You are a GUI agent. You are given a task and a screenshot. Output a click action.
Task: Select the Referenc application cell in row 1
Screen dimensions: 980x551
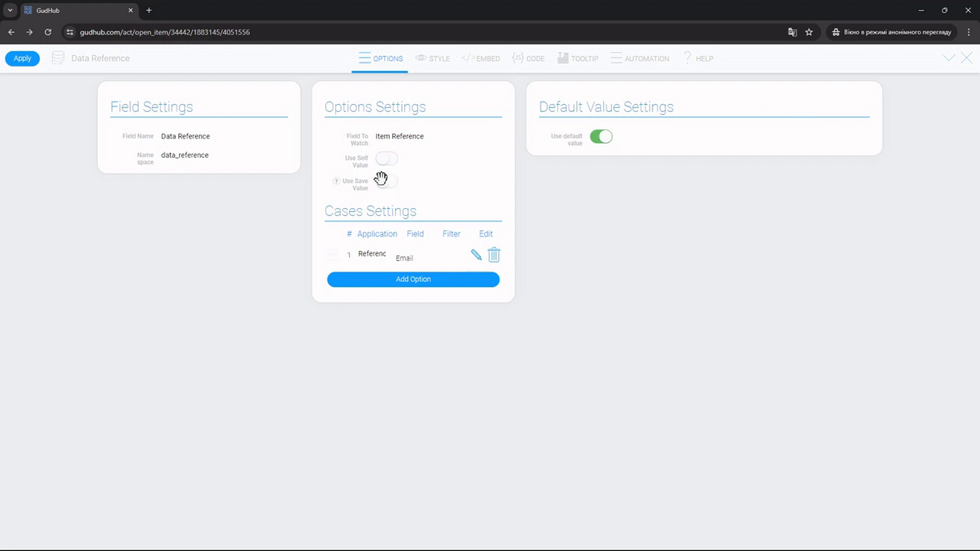point(372,253)
